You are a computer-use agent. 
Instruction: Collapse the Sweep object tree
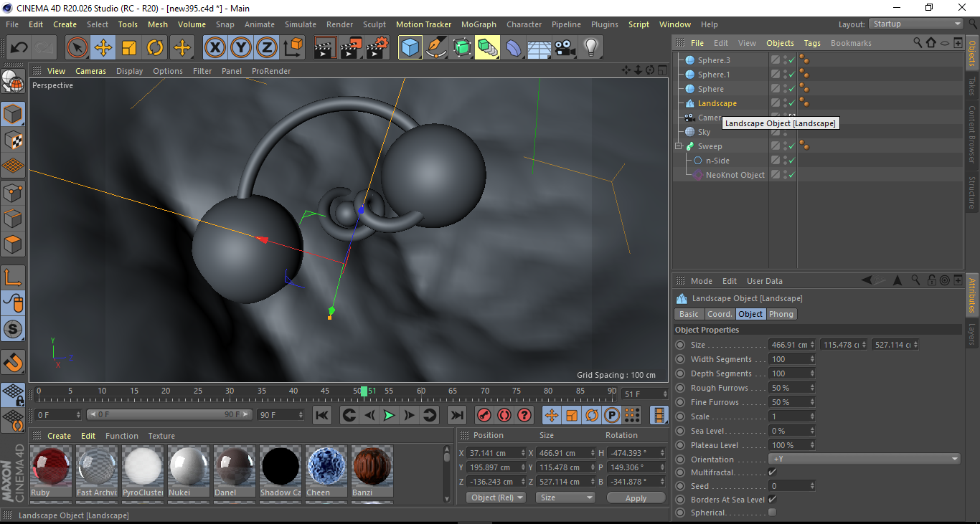pyautogui.click(x=679, y=146)
